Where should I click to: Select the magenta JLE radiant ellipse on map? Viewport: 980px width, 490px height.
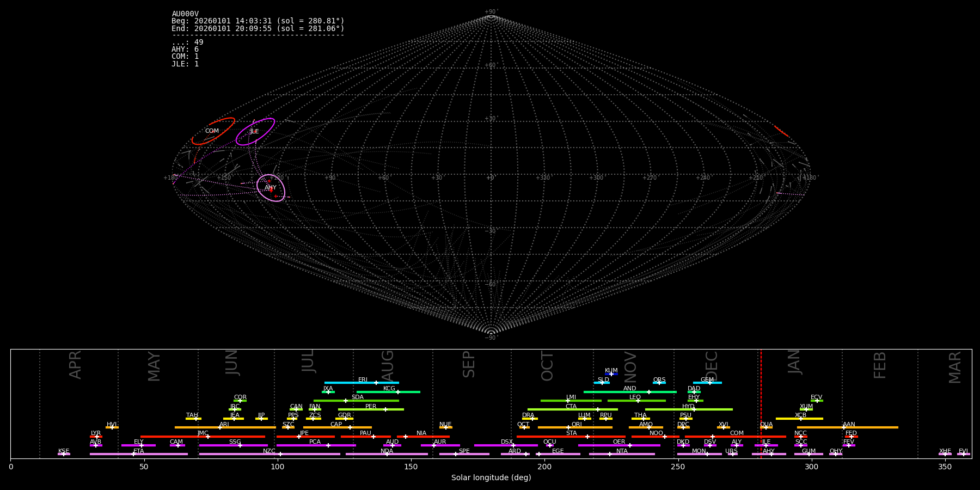coord(255,132)
